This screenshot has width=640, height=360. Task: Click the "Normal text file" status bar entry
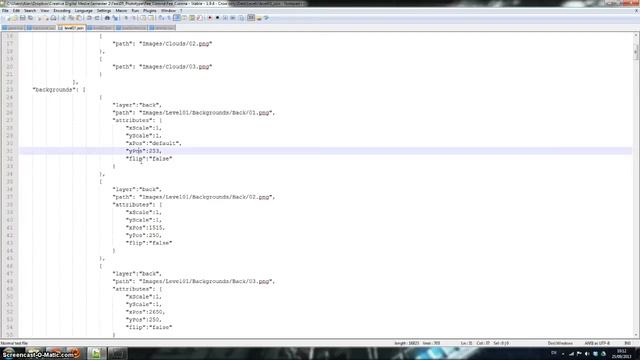click(x=14, y=343)
